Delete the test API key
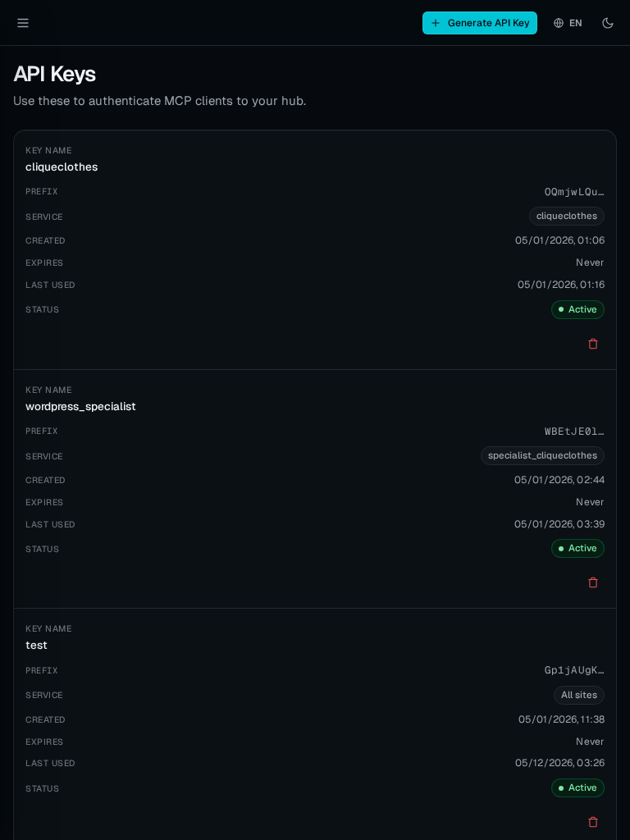630x840 pixels. (x=593, y=822)
